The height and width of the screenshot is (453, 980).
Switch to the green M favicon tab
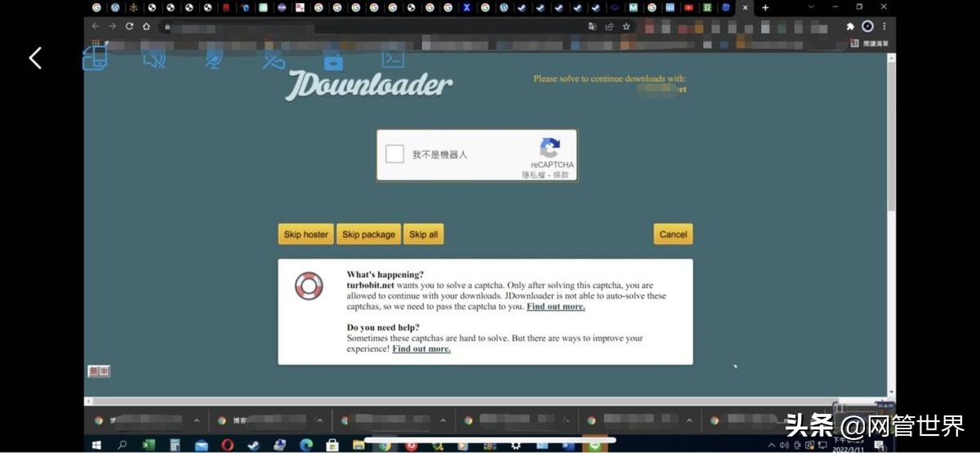click(633, 7)
